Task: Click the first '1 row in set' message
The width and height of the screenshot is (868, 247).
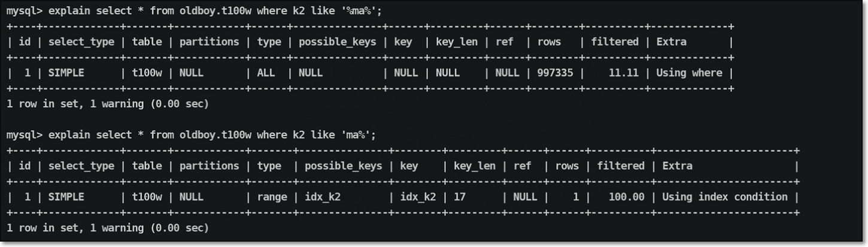Action: pyautogui.click(x=107, y=104)
